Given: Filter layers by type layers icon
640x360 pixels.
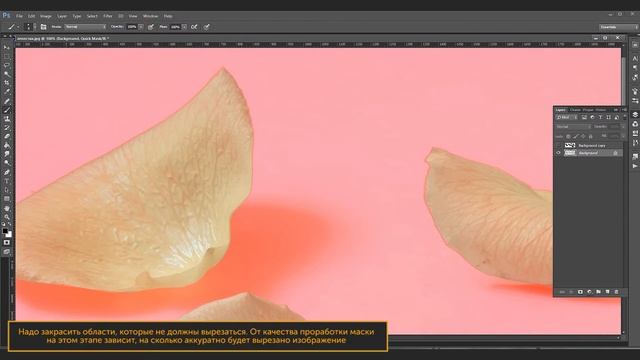Looking at the screenshot, I should point(600,118).
